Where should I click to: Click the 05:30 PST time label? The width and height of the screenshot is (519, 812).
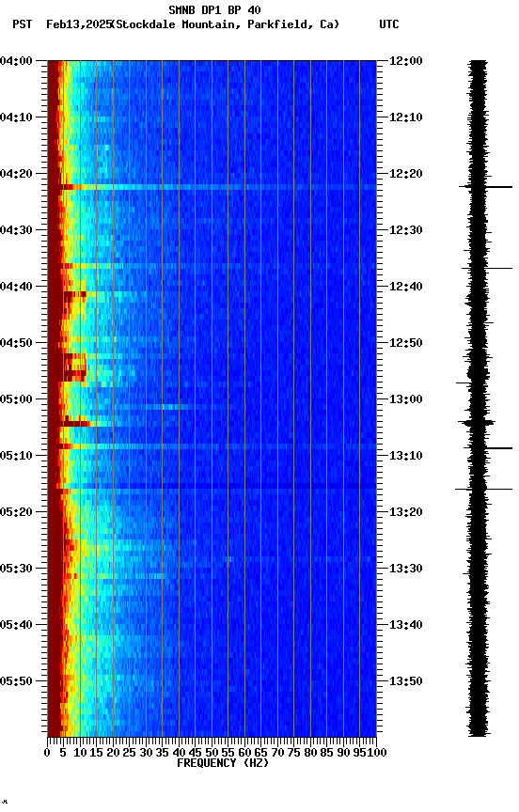click(16, 569)
